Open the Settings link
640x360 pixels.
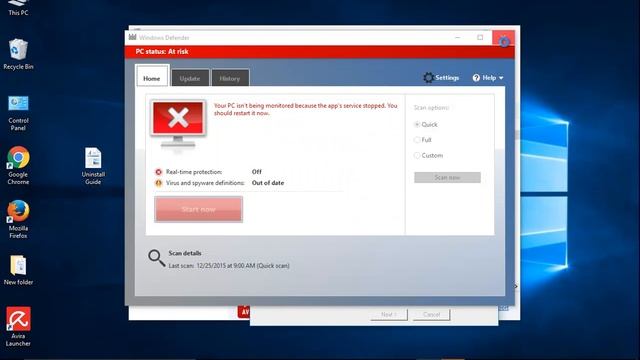point(447,78)
